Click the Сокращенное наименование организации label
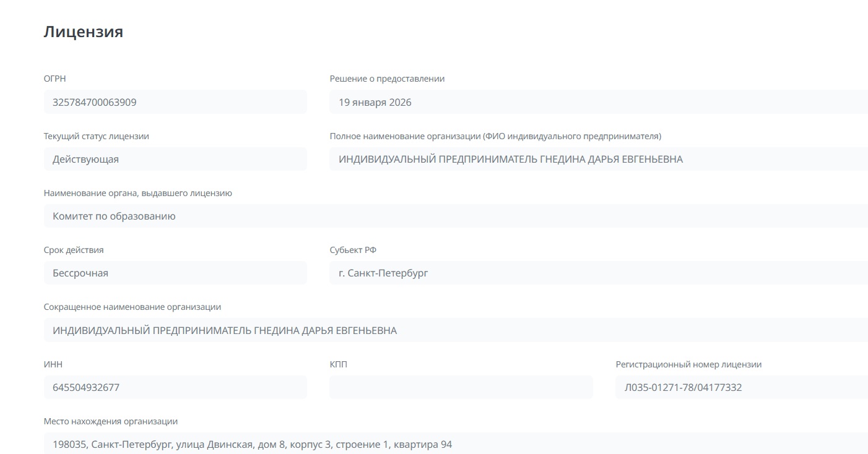Viewport: 868px width, 454px height. click(x=132, y=307)
